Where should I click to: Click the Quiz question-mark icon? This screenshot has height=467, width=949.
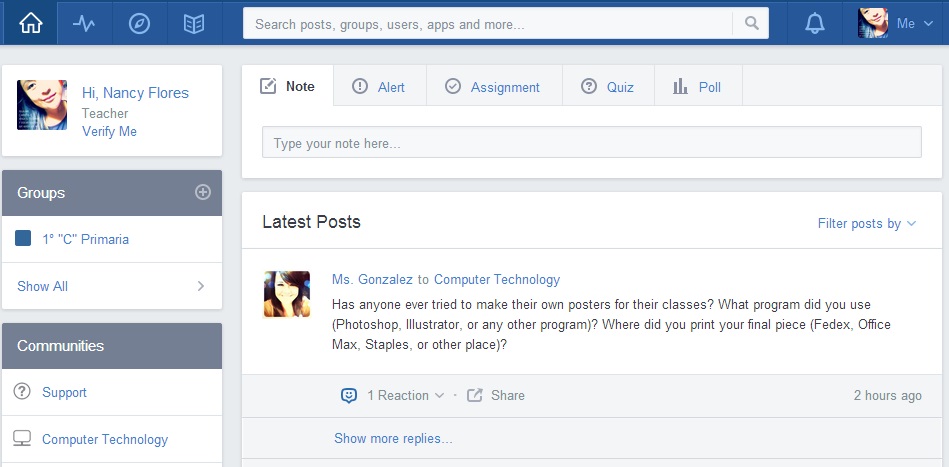click(588, 87)
